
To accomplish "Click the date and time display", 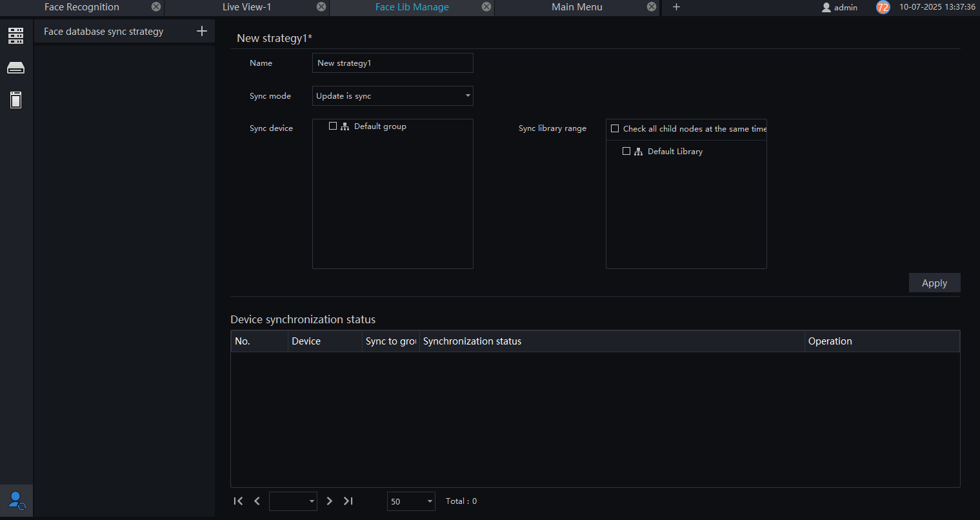I will coord(937,7).
